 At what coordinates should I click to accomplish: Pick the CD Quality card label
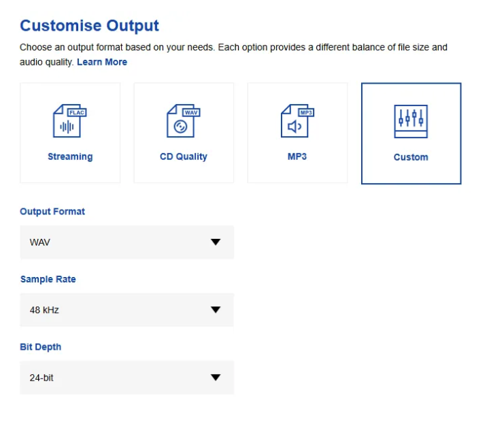point(184,157)
